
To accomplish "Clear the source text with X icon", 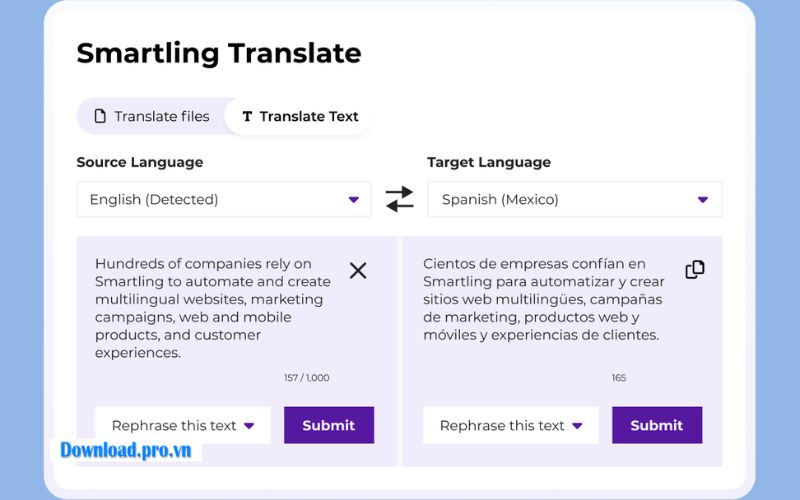I will (x=358, y=270).
